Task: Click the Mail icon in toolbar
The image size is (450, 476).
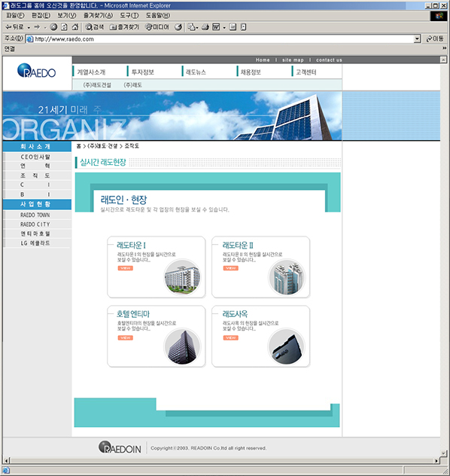Action: [191, 27]
